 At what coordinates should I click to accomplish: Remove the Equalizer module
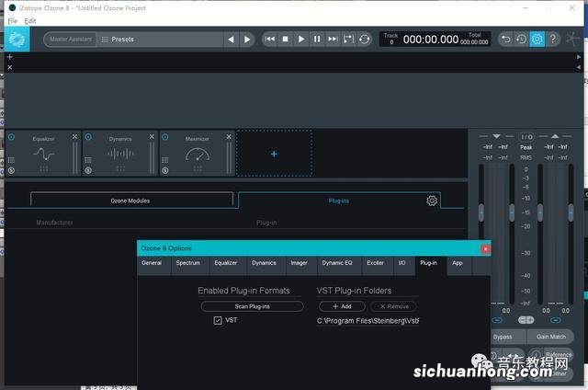pos(74,137)
